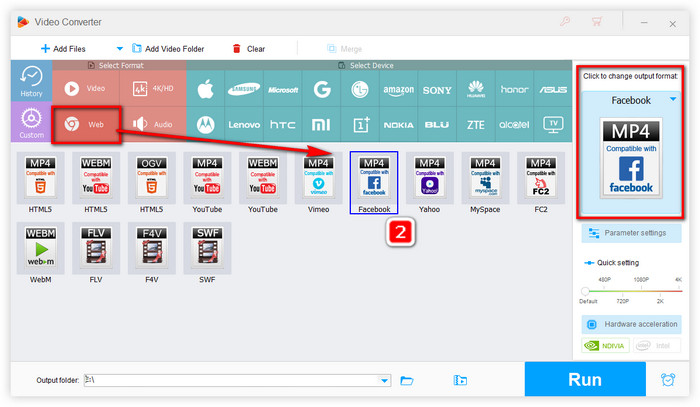Image resolution: width=700 pixels, height=407 pixels.
Task: Click the large MP4 Facebook output format preview
Action: [631, 158]
